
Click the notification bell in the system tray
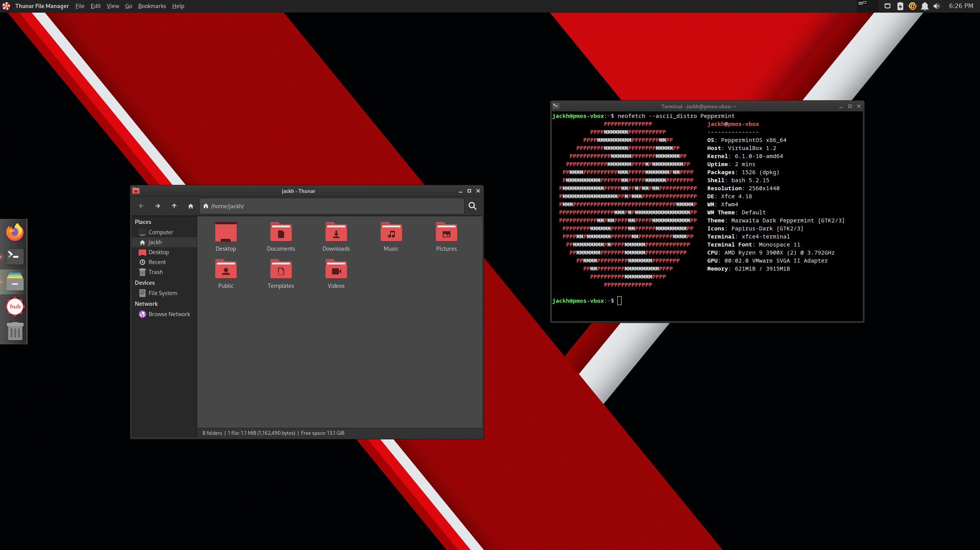(x=924, y=6)
